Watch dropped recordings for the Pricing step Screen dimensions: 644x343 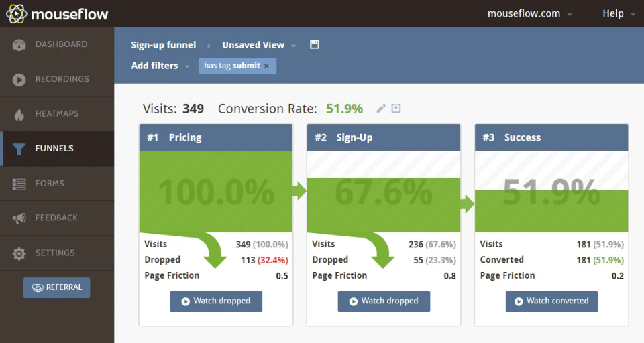click(216, 301)
